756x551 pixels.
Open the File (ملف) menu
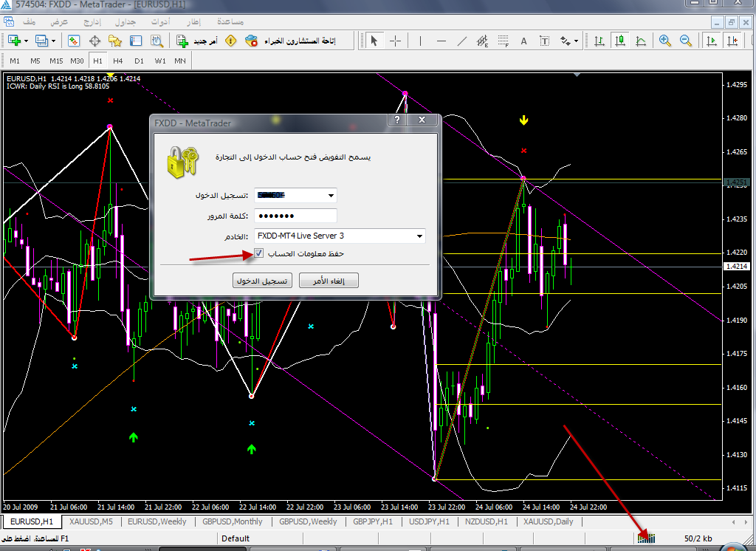pyautogui.click(x=29, y=21)
